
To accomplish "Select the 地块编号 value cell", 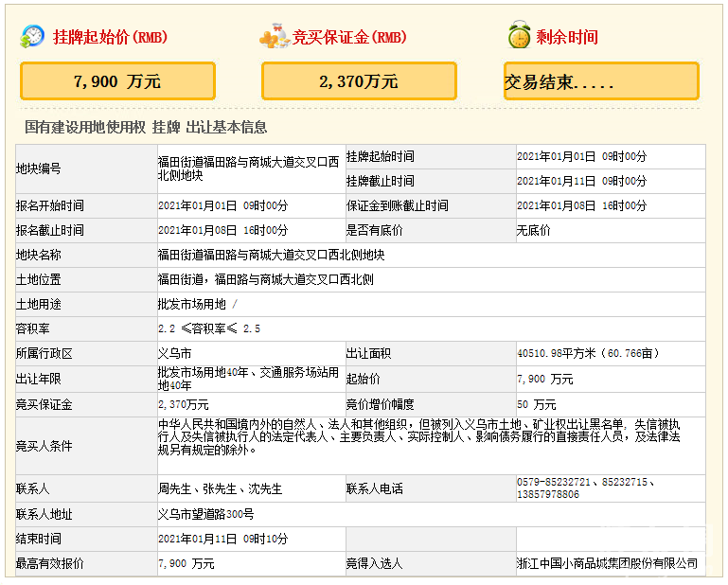I will (x=248, y=168).
